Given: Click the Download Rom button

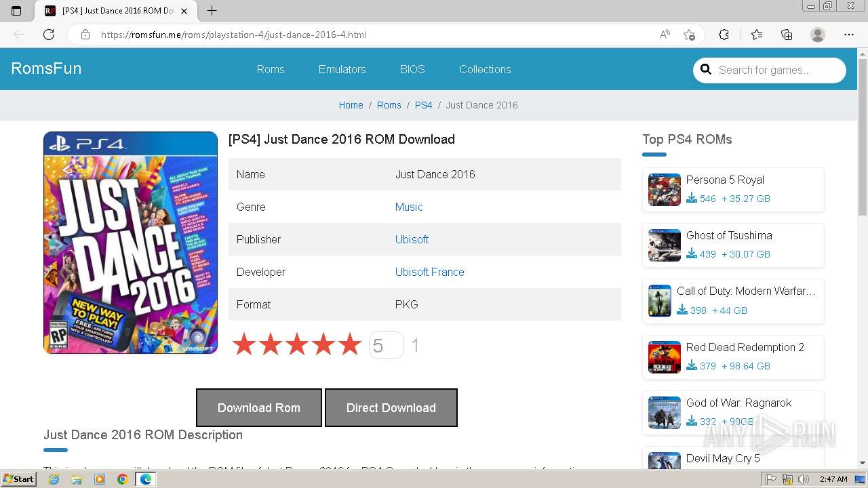Looking at the screenshot, I should pos(259,407).
